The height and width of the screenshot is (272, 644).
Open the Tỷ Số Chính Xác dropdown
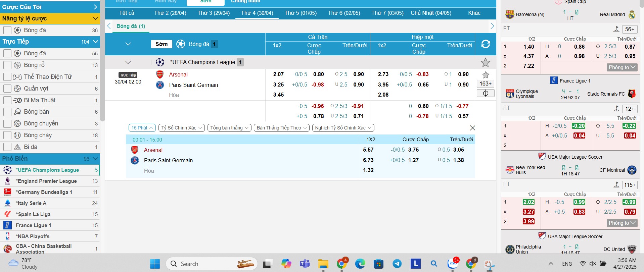[x=181, y=128]
